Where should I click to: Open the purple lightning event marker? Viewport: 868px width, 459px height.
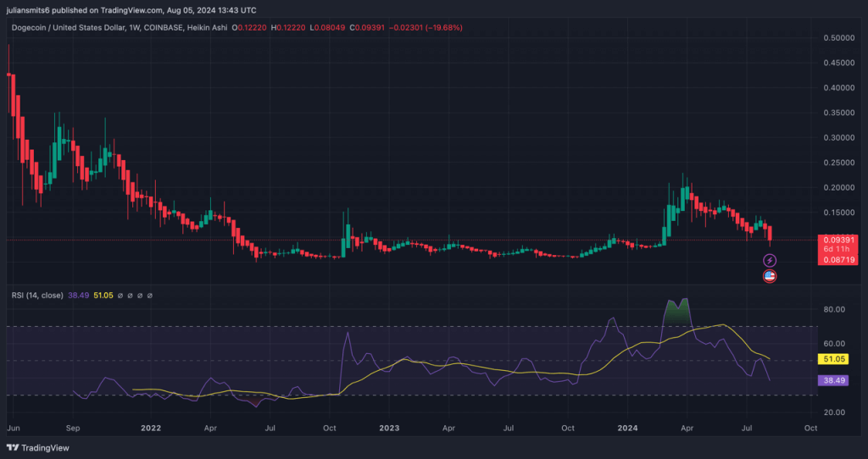pyautogui.click(x=770, y=260)
